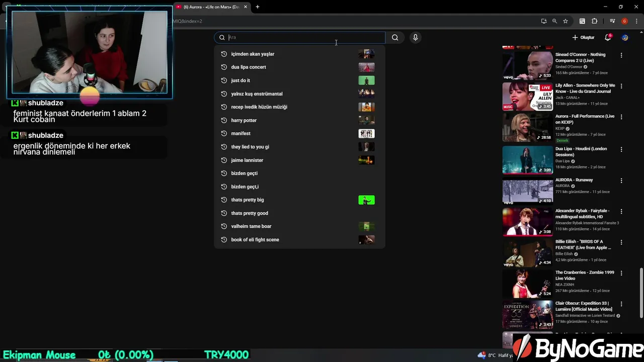Open the taskbar weather widget 8°C
644x362 pixels.
(x=496, y=355)
